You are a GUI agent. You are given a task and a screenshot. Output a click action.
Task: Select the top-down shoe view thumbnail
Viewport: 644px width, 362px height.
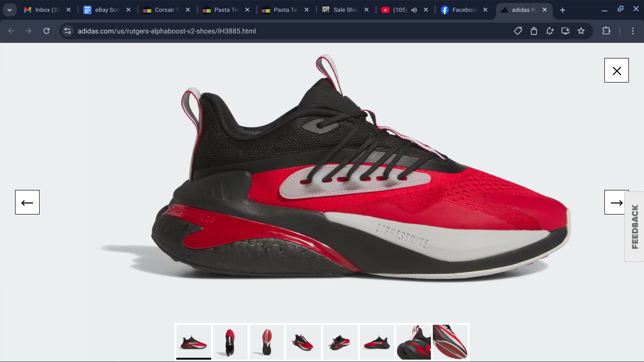230,342
